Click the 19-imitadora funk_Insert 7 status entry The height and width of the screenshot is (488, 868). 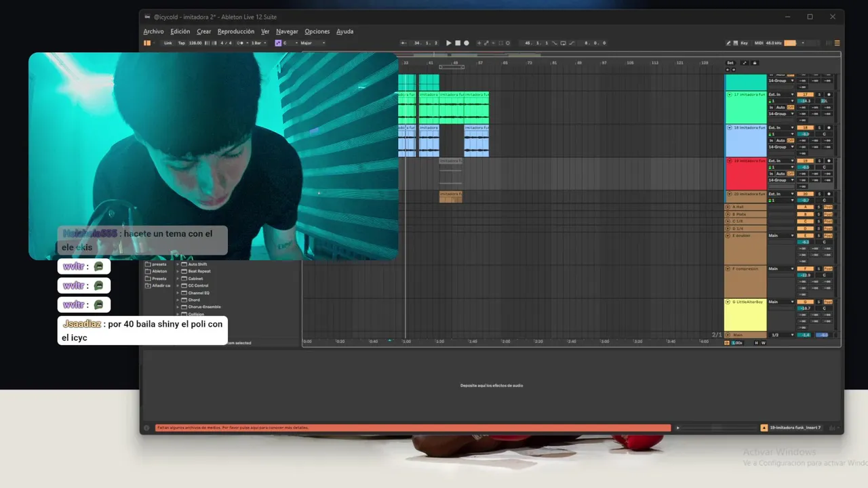click(x=795, y=428)
